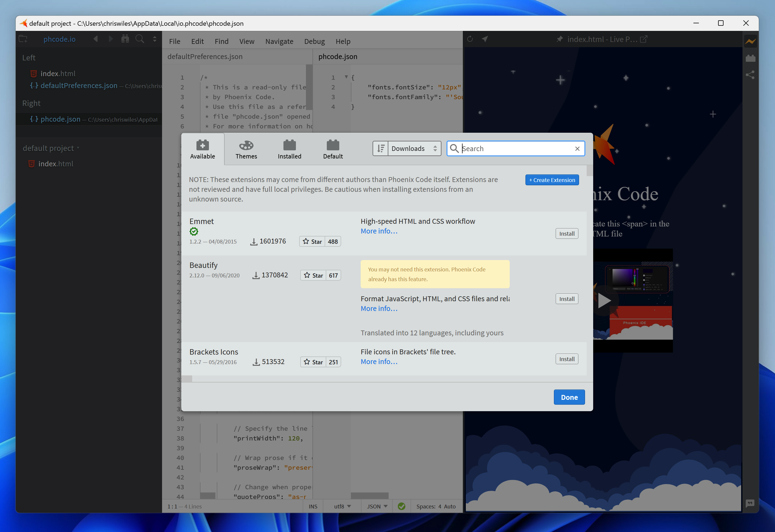The width and height of the screenshot is (775, 532).
Task: Click the share icon in right toolbar
Action: pyautogui.click(x=750, y=75)
